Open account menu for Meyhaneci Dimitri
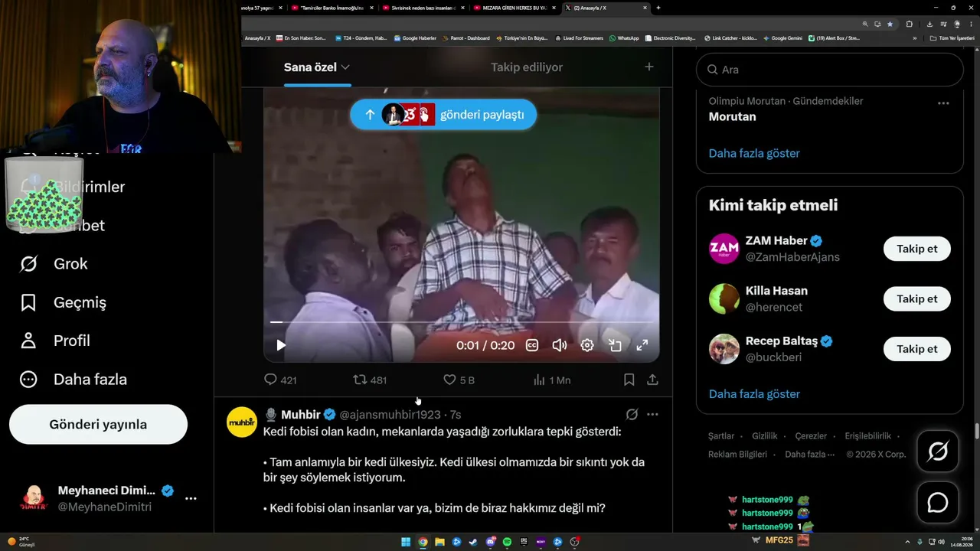The width and height of the screenshot is (980, 551). (107, 498)
